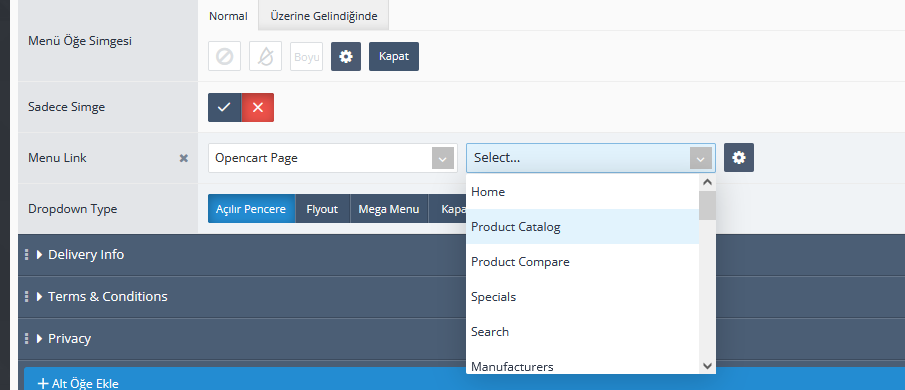The width and height of the screenshot is (905, 390).
Task: Click the dropdown scrollbar thumb
Action: (x=708, y=205)
